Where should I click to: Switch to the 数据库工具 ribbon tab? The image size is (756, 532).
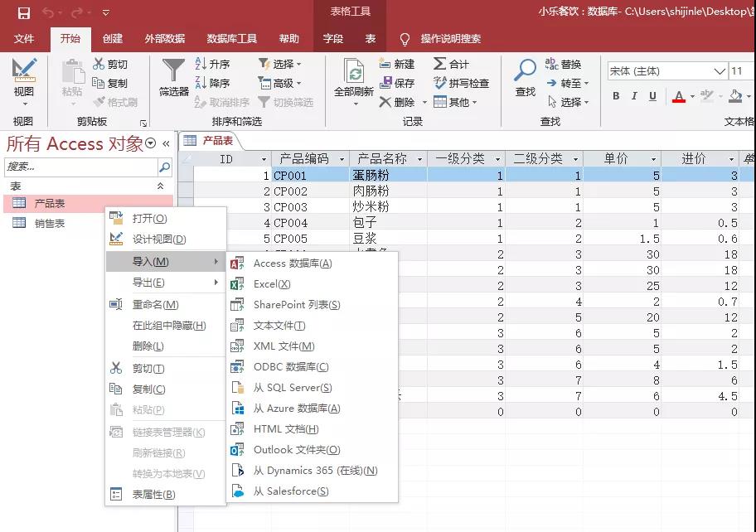(232, 39)
